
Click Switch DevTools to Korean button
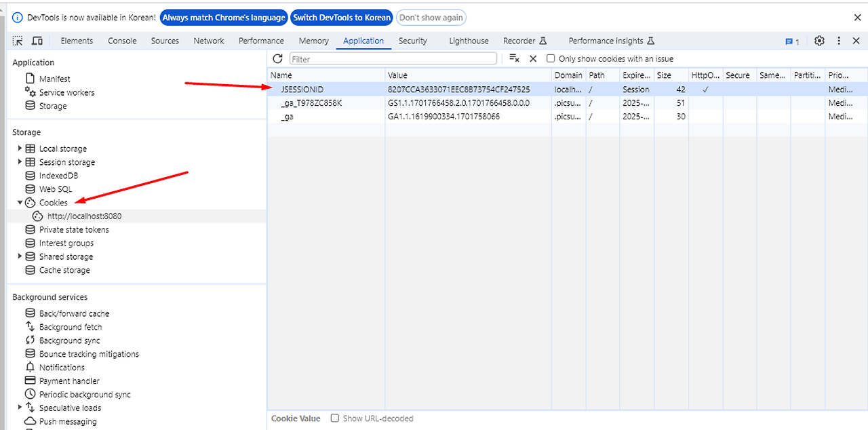coord(342,18)
